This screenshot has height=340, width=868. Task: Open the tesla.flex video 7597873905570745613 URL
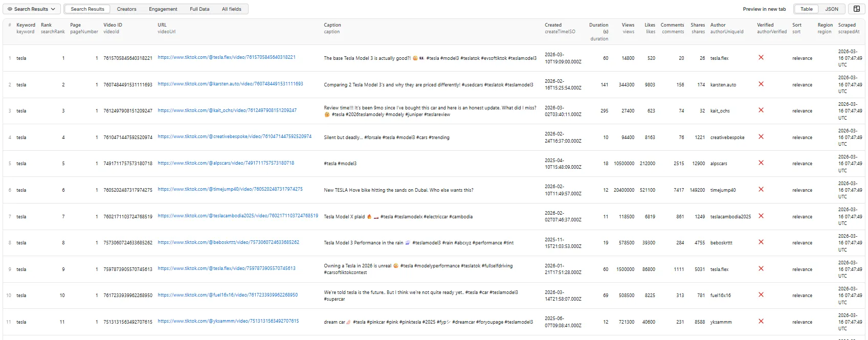pos(227,268)
